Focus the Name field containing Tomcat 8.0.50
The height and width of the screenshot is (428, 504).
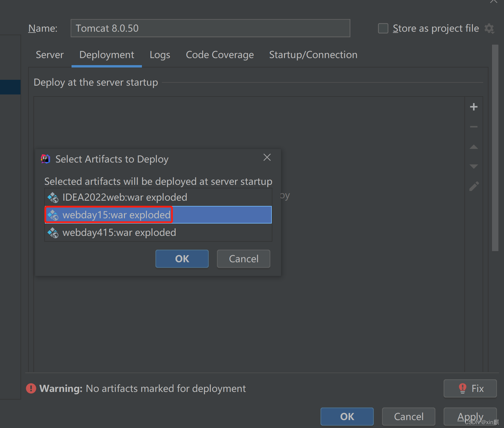(x=210, y=28)
